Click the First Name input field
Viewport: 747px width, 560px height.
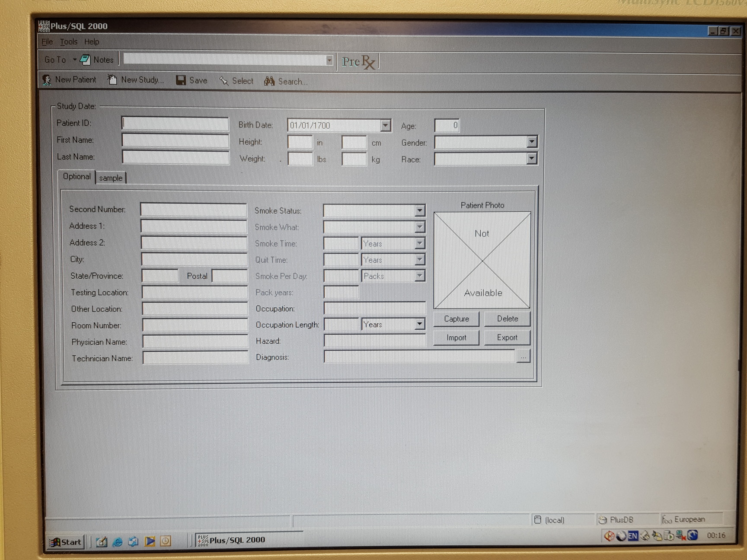click(x=176, y=140)
